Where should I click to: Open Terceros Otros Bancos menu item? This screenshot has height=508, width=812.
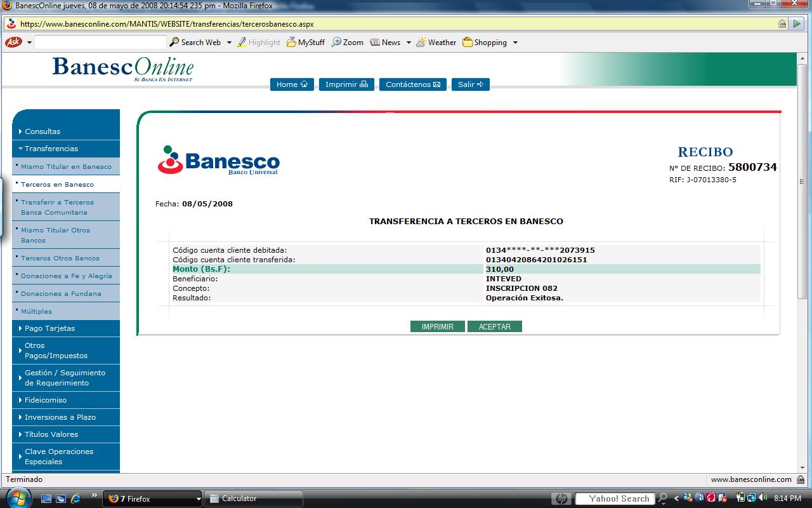tap(66, 258)
